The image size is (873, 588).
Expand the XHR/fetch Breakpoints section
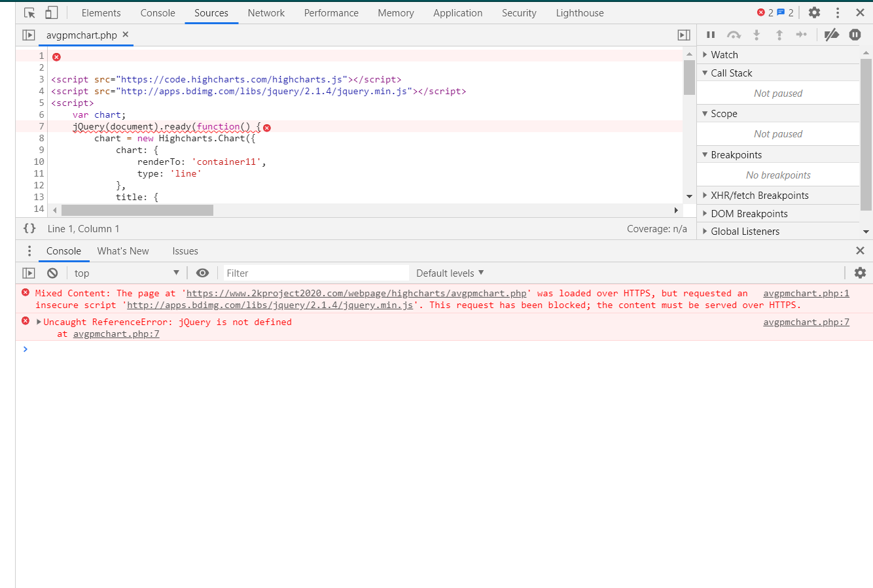759,196
